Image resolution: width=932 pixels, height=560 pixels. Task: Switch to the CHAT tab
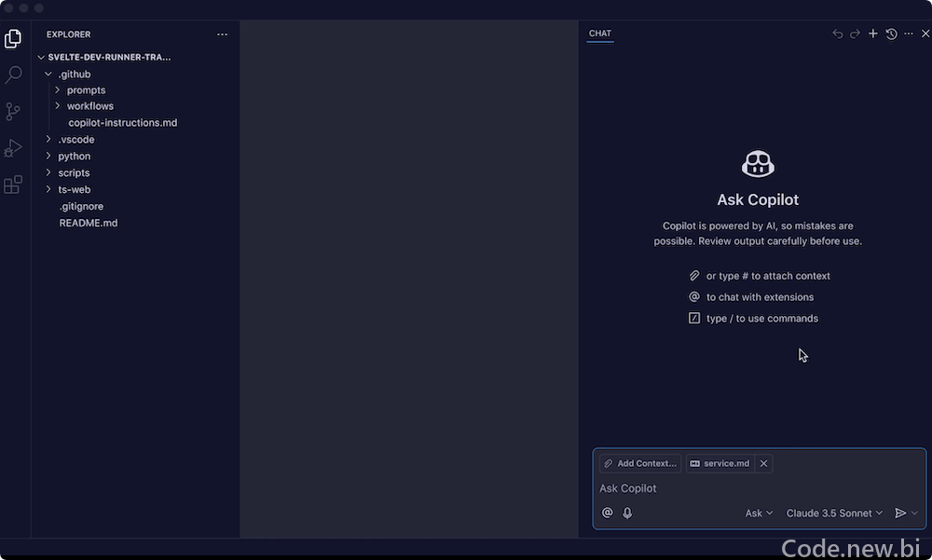tap(599, 34)
